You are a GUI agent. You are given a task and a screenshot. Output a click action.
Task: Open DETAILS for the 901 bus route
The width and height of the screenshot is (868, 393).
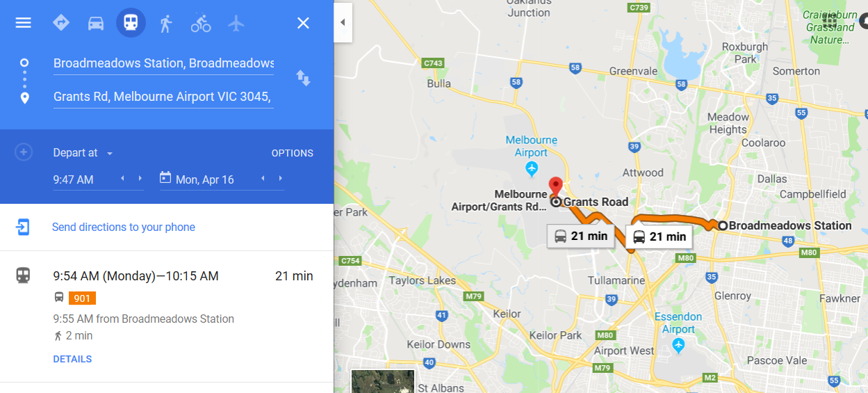coord(72,359)
